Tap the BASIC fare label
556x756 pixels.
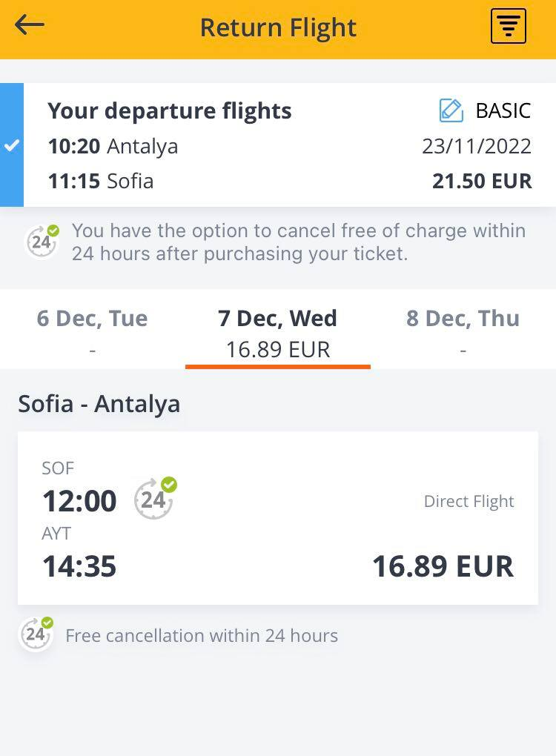[x=503, y=110]
